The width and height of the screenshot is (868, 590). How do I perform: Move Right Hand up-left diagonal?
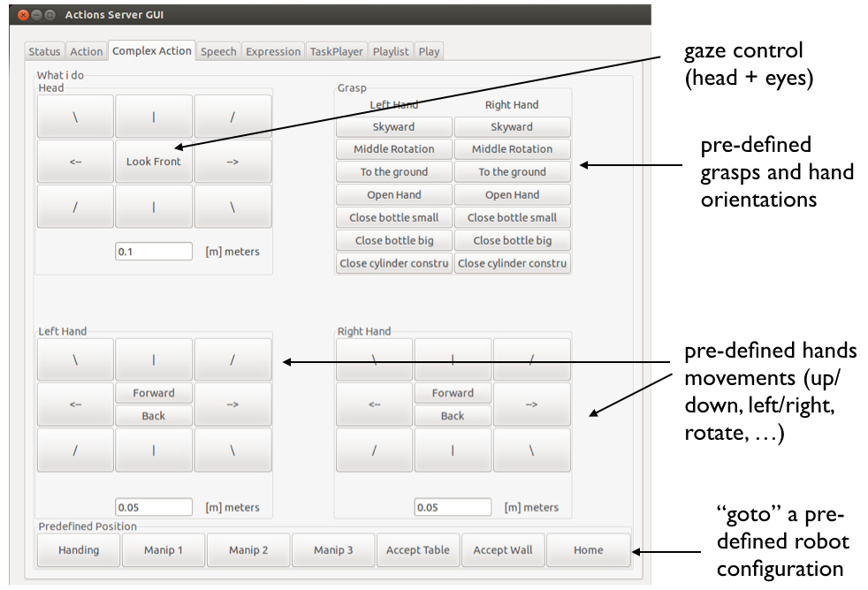tap(374, 360)
